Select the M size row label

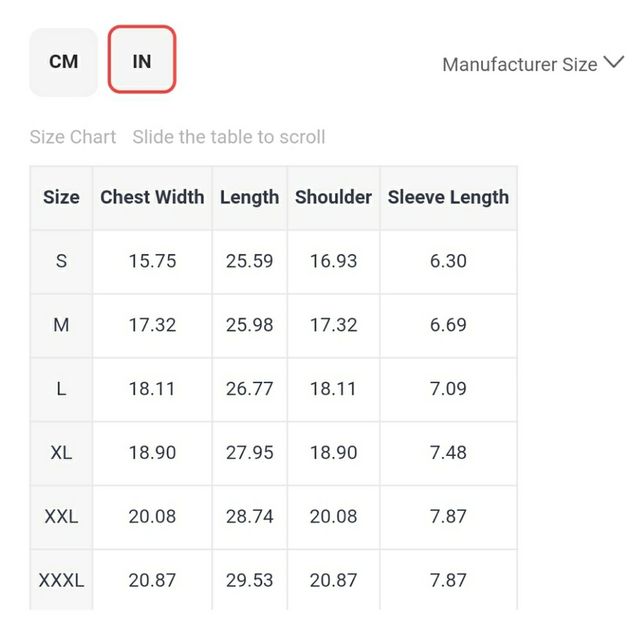(x=61, y=325)
